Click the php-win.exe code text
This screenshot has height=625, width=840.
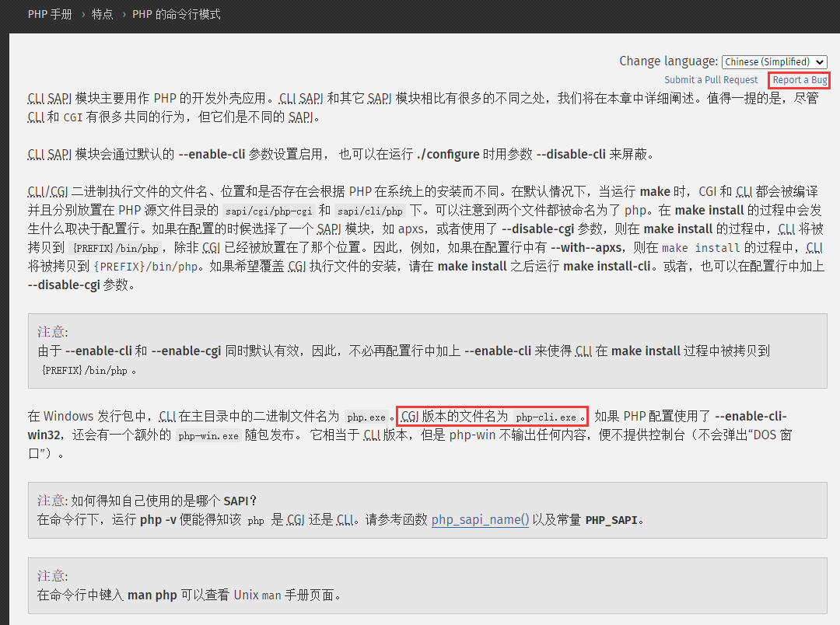(x=208, y=436)
